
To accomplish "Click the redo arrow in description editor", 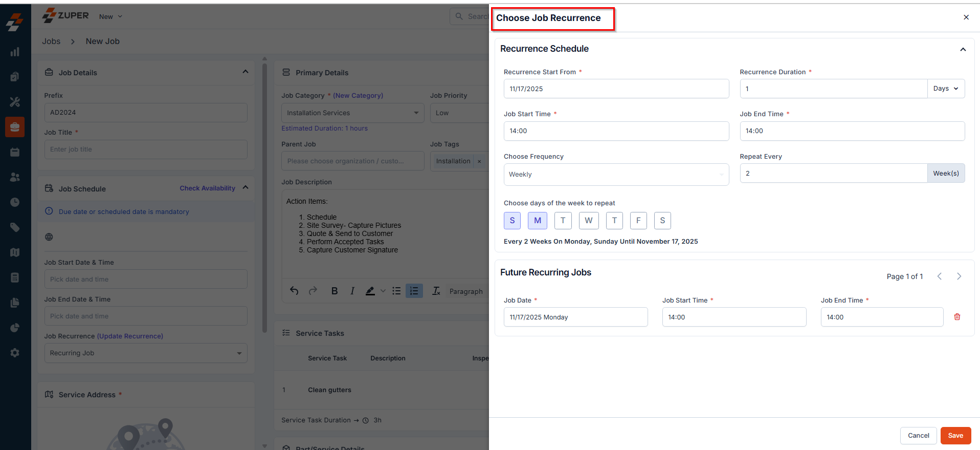I will pyautogui.click(x=313, y=291).
